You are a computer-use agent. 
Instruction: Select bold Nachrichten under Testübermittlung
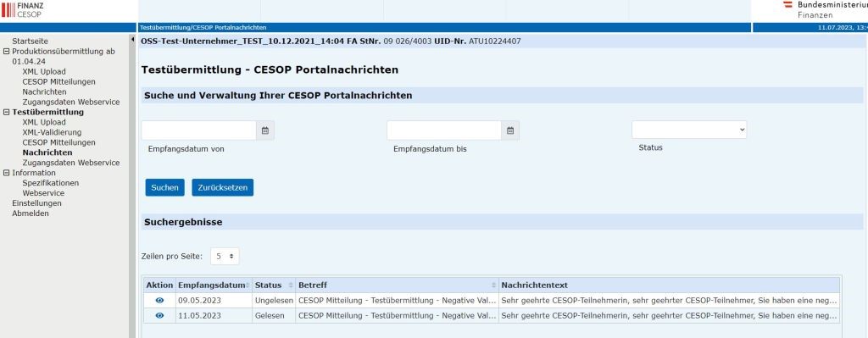(x=47, y=152)
